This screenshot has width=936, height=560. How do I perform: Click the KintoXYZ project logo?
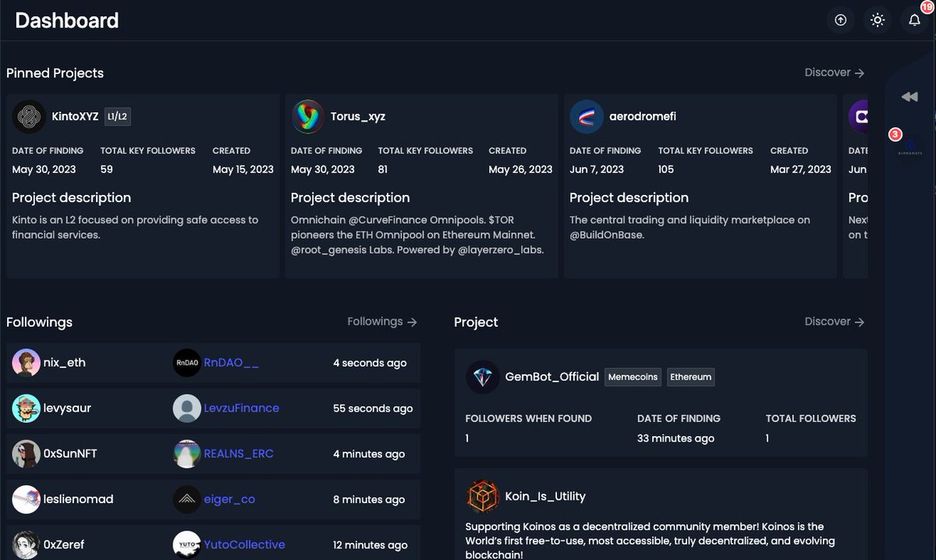click(x=28, y=115)
